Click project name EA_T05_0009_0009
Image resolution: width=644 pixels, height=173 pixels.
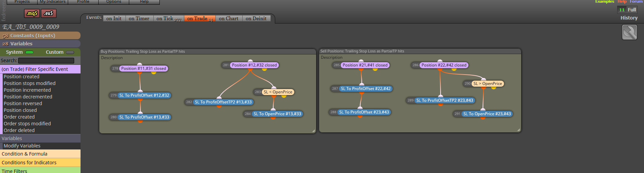31,27
